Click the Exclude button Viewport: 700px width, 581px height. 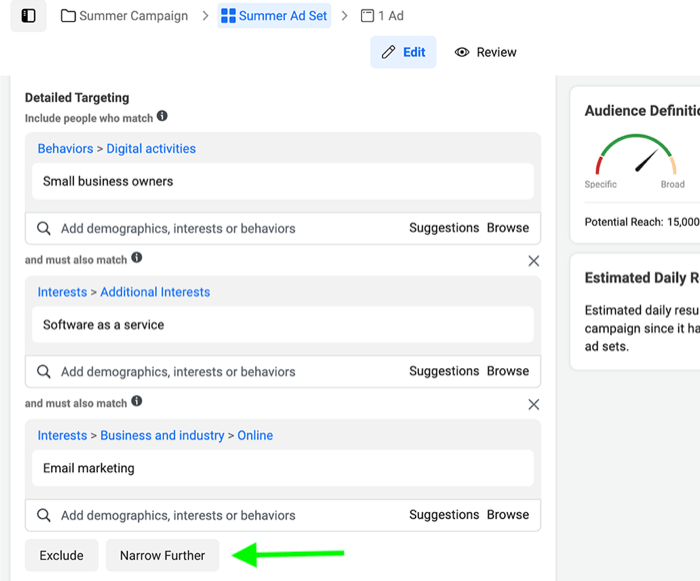click(x=62, y=555)
